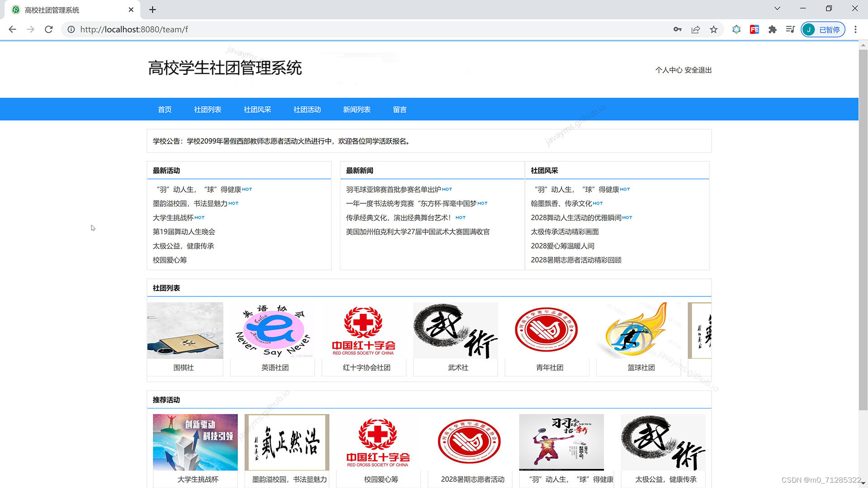Select the 红十字协会社团 logo thumbnail
868x488 pixels.
[x=363, y=330]
